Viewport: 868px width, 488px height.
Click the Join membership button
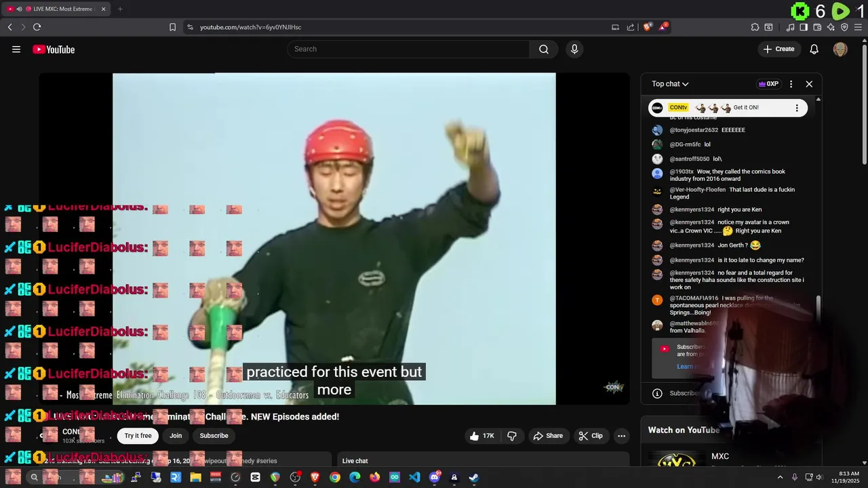pos(176,436)
